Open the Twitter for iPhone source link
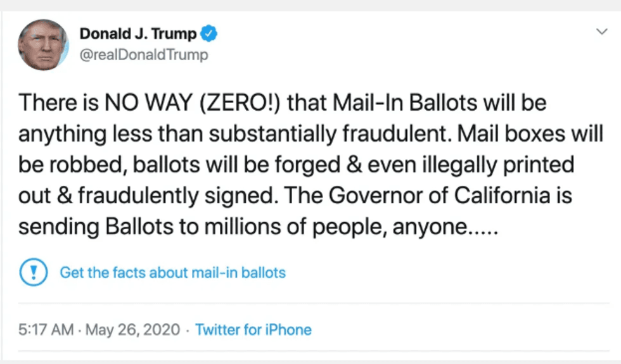 point(253,330)
